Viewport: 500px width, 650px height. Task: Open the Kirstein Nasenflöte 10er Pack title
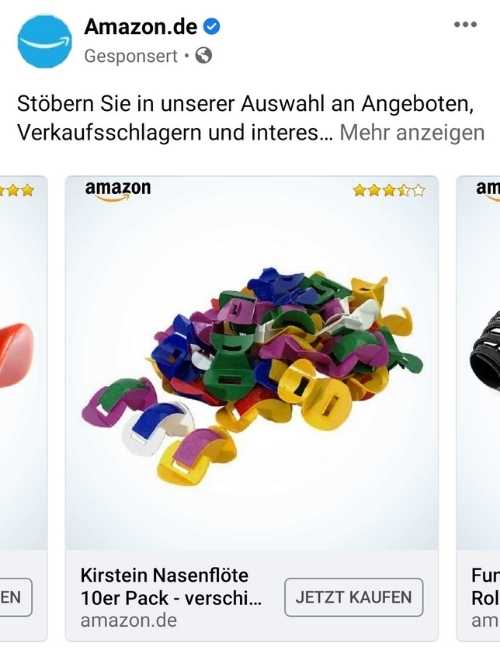[171, 587]
